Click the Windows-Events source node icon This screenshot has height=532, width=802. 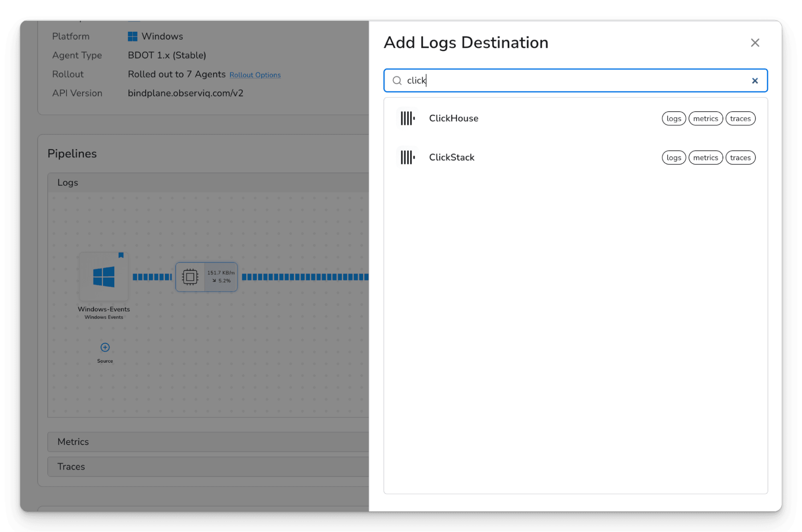(x=104, y=277)
